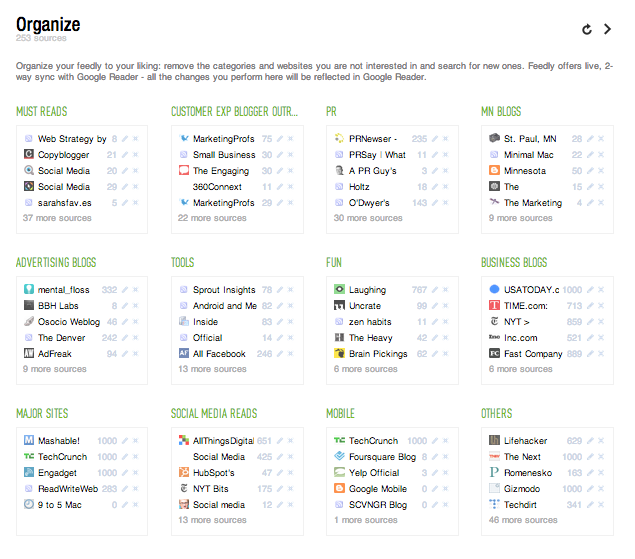The width and height of the screenshot is (635, 559).
Task: Remove the St. Paul, MN feed
Action: [x=601, y=139]
